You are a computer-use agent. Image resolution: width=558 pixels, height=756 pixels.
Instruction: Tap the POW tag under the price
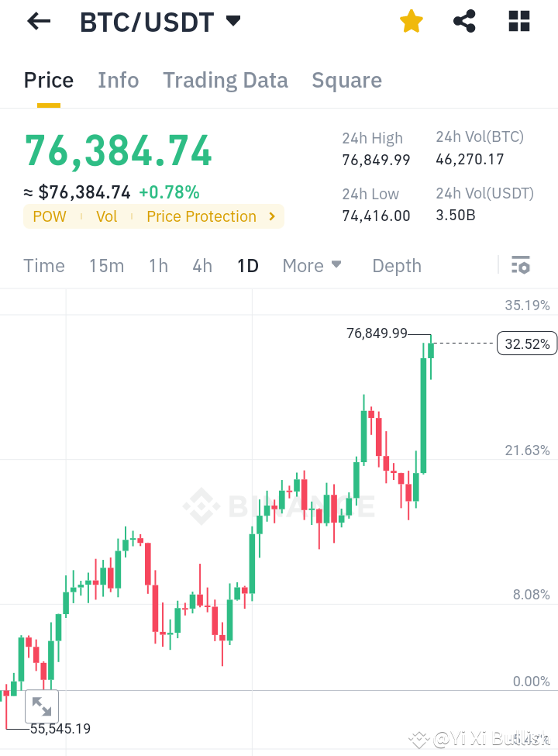[50, 216]
